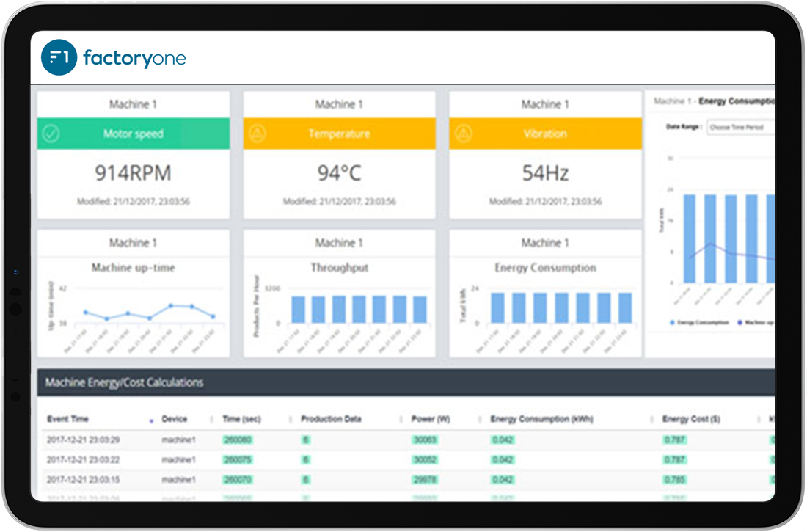This screenshot has height=532, width=807.
Task: Click power value 30052 cell
Action: pyautogui.click(x=425, y=459)
